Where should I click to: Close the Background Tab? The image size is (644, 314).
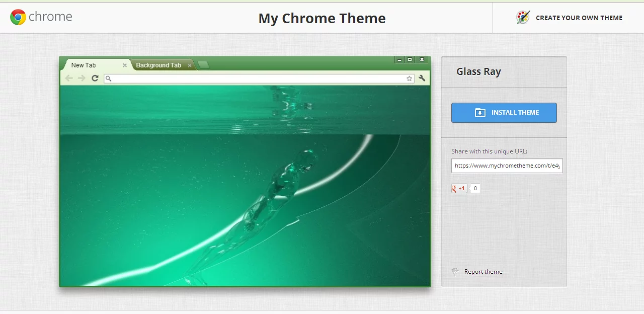190,65
